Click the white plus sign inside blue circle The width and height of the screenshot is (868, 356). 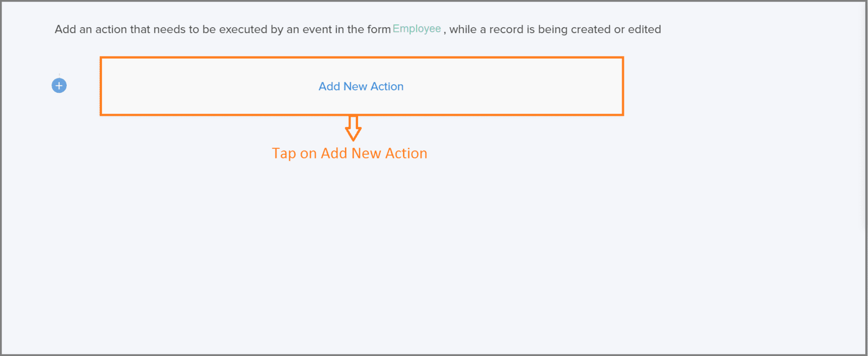click(59, 86)
